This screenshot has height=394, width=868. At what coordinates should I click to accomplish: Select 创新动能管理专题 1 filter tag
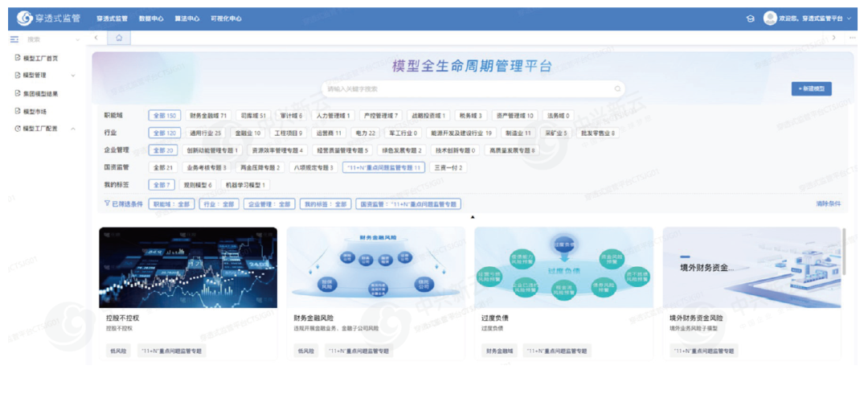pos(212,150)
